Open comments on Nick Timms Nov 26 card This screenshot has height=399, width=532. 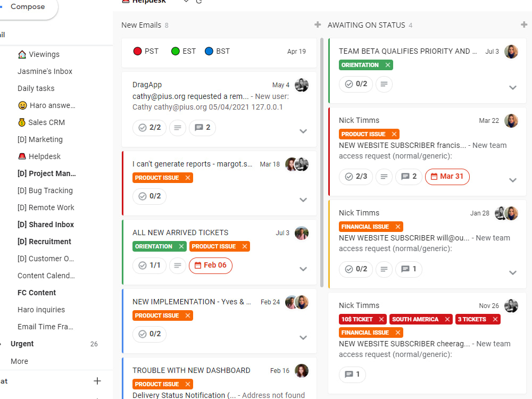352,374
